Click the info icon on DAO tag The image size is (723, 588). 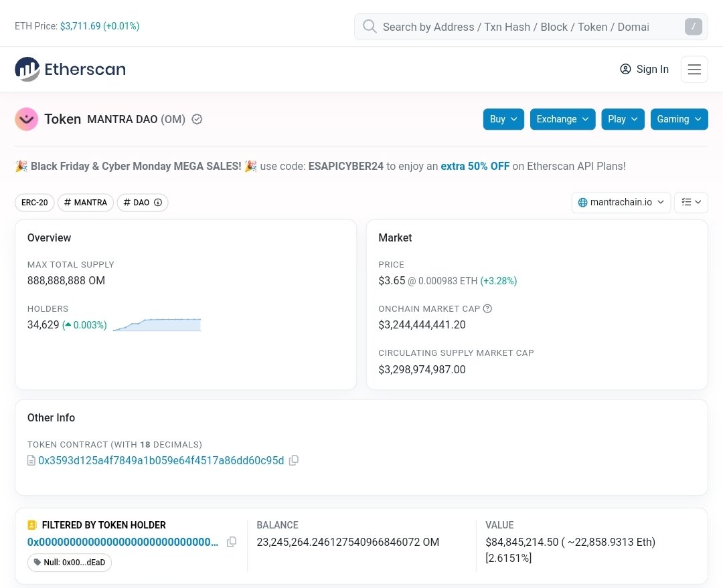point(158,202)
